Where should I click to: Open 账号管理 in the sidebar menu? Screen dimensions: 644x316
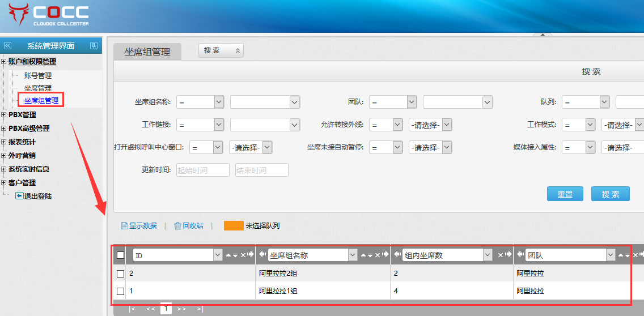pyautogui.click(x=37, y=75)
